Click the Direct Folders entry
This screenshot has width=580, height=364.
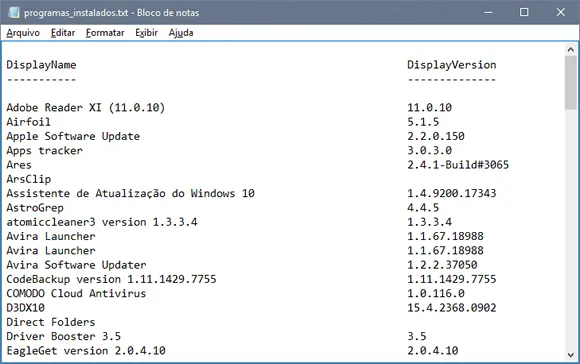[51, 322]
